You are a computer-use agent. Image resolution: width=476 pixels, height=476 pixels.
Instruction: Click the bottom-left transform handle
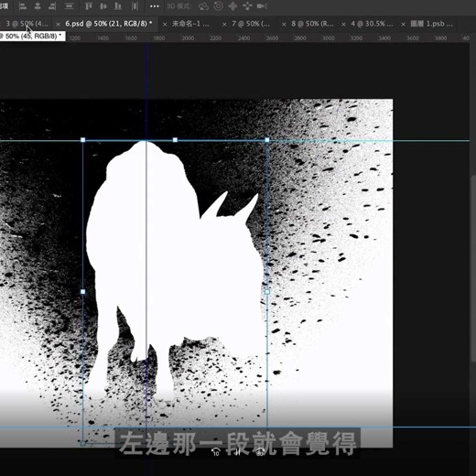coord(82,443)
